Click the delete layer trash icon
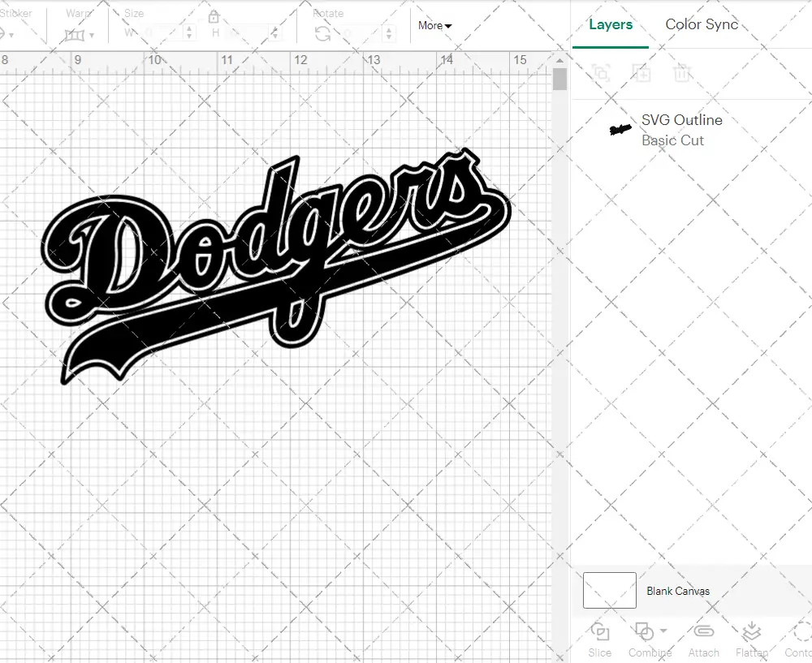 pyautogui.click(x=682, y=73)
